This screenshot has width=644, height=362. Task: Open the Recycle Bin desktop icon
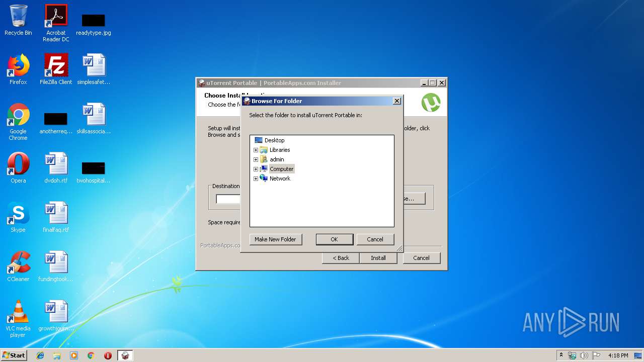click(x=18, y=20)
